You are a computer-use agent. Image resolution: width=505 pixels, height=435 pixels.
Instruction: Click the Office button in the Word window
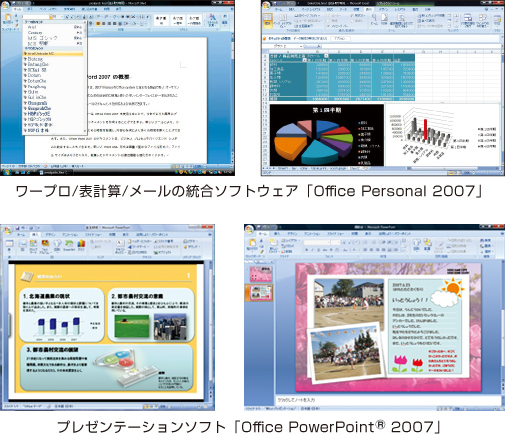5,6
